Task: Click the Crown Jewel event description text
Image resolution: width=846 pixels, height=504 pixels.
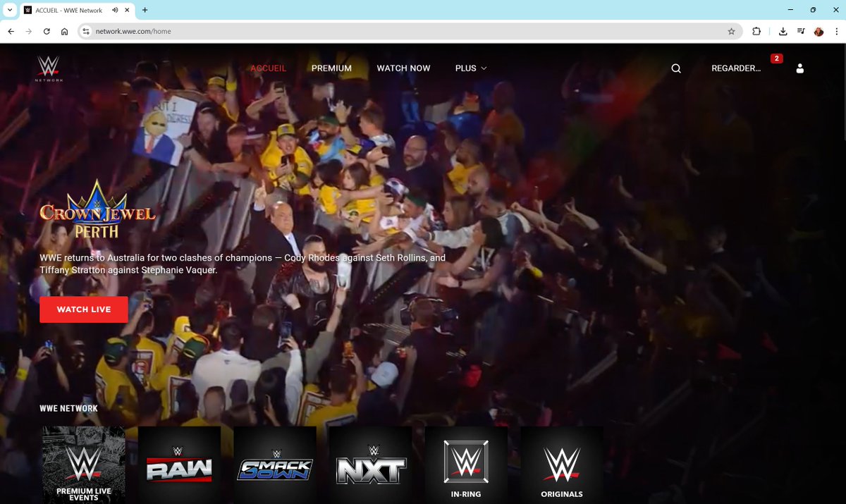Action: 243,264
